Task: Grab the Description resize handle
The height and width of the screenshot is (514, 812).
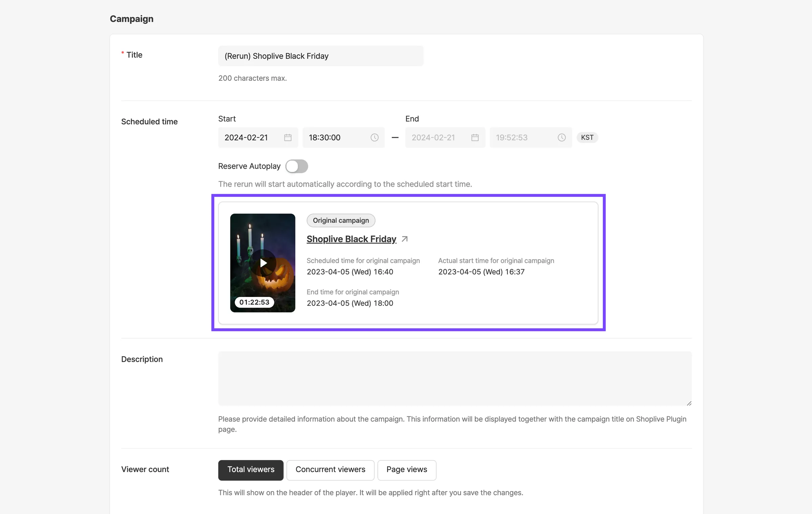Action: click(x=689, y=403)
